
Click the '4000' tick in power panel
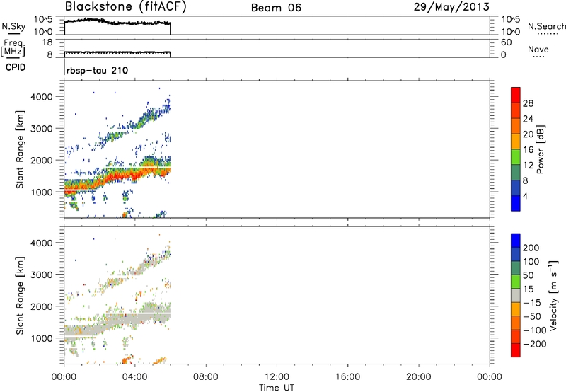tap(41, 97)
